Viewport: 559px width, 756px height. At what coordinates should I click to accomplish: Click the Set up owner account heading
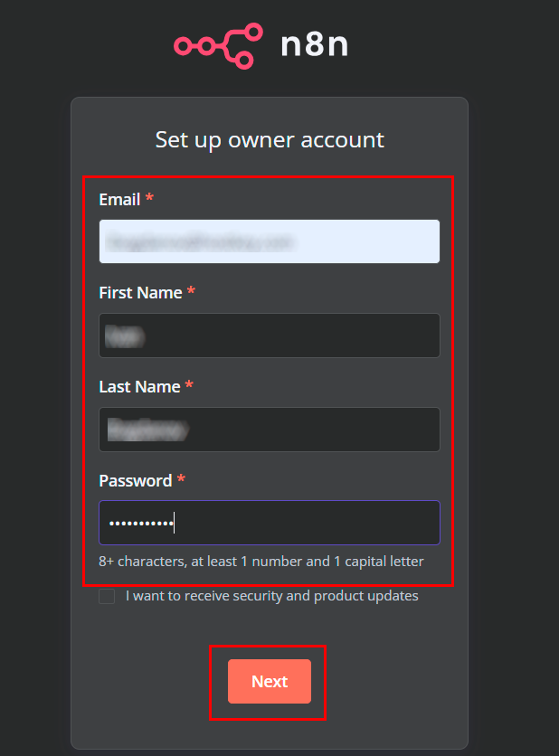tap(270, 140)
